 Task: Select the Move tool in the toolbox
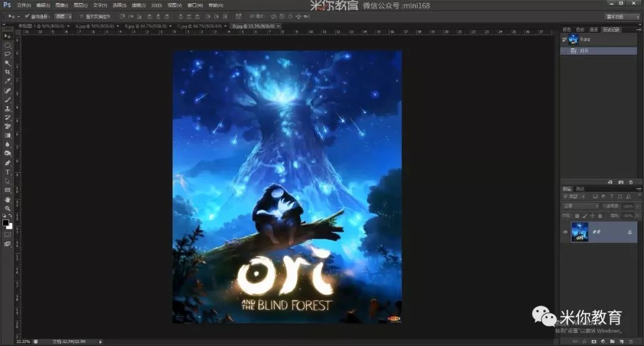[x=7, y=36]
